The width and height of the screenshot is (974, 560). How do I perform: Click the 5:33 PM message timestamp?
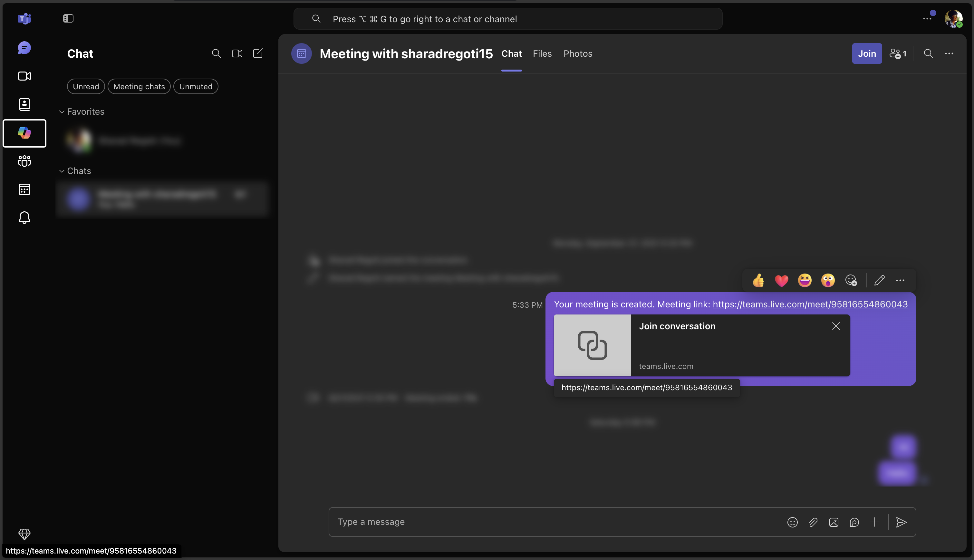(527, 305)
